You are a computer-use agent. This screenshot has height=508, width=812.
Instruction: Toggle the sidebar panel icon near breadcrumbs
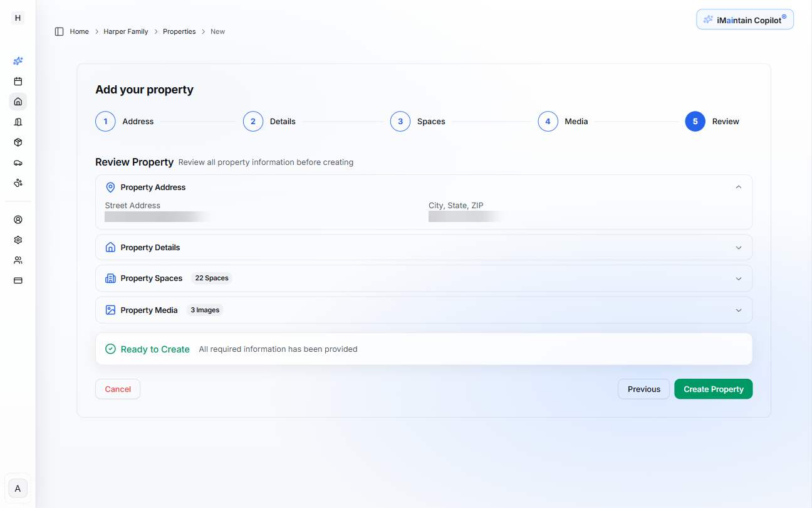[x=59, y=31]
